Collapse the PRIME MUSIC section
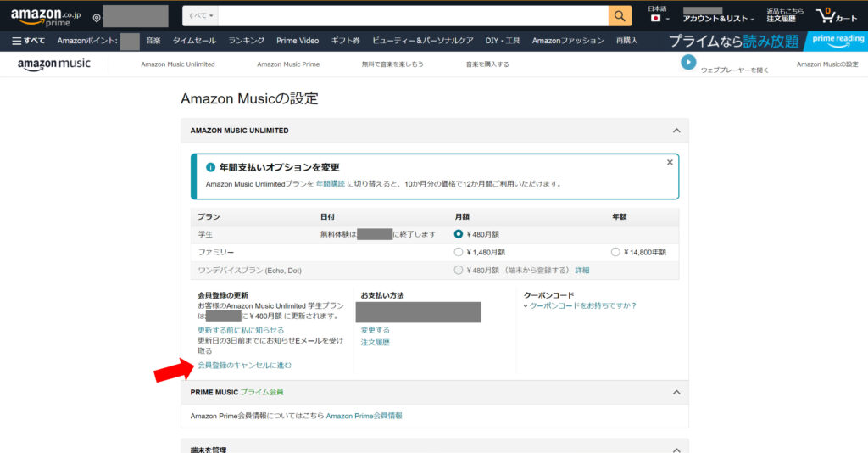 pos(676,392)
